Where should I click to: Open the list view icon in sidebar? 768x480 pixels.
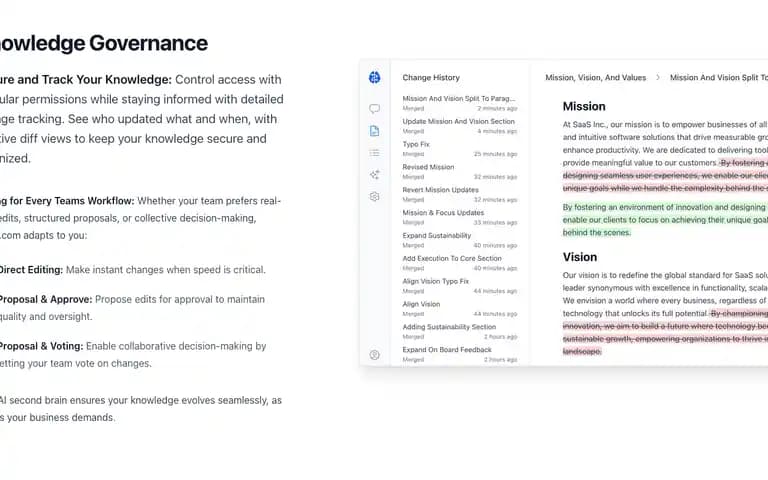[374, 153]
